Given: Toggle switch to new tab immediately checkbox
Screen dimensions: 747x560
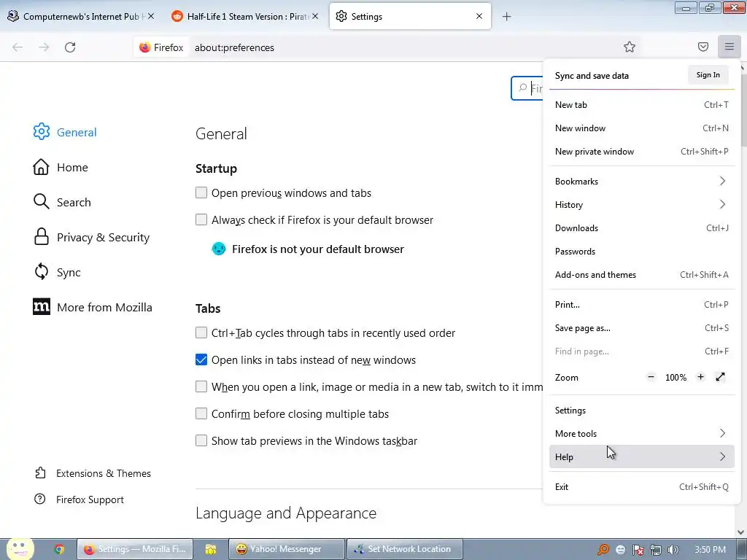Looking at the screenshot, I should (x=201, y=386).
